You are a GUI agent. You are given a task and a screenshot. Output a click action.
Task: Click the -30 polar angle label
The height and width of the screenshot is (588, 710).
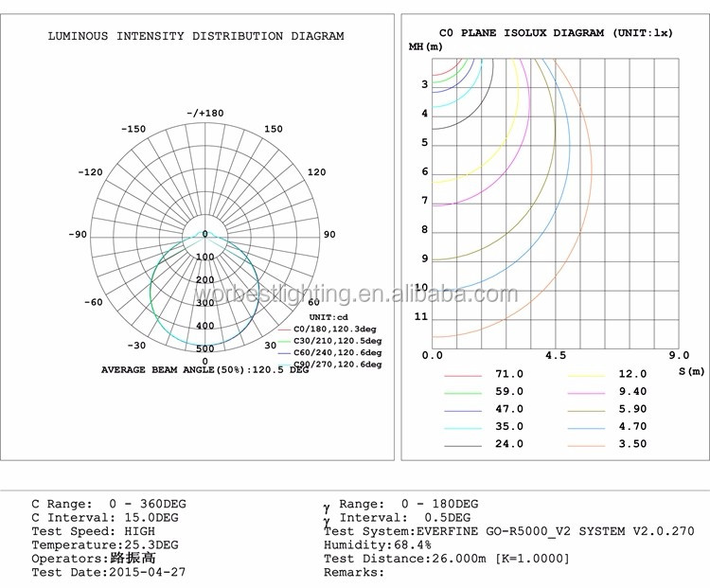tap(136, 346)
